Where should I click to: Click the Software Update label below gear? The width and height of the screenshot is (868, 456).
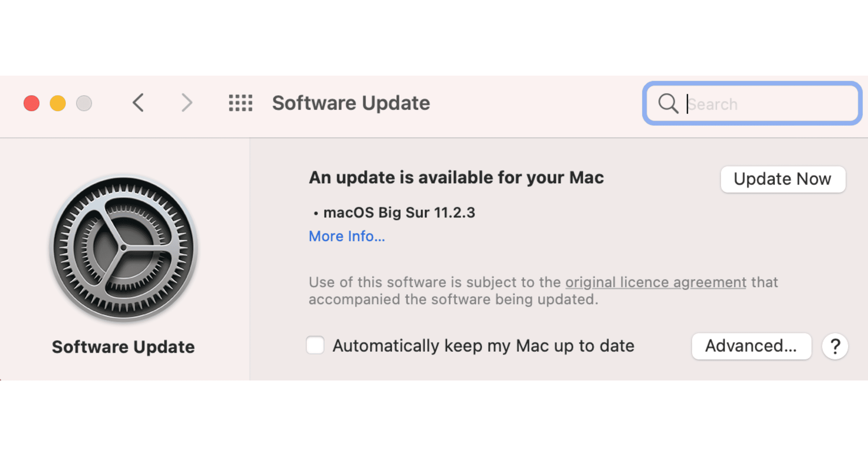[123, 347]
